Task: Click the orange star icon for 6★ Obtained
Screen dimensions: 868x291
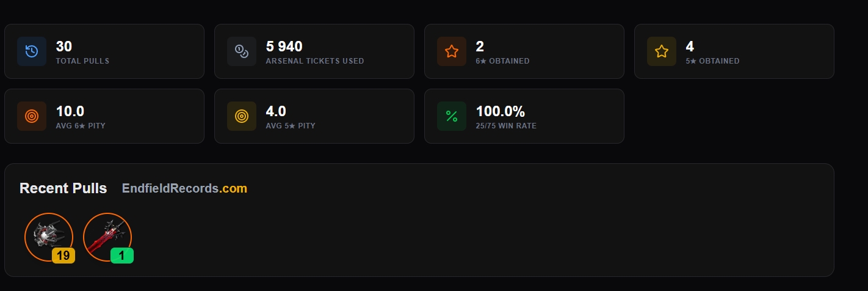Action: [x=452, y=51]
